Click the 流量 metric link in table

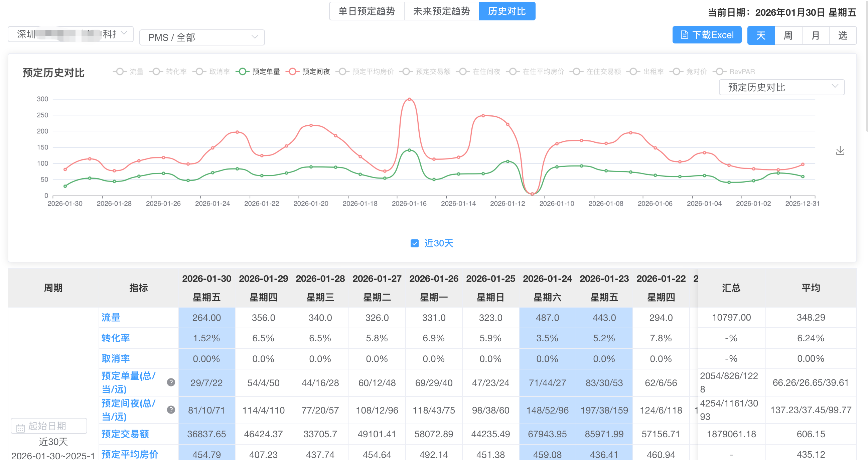(x=111, y=317)
